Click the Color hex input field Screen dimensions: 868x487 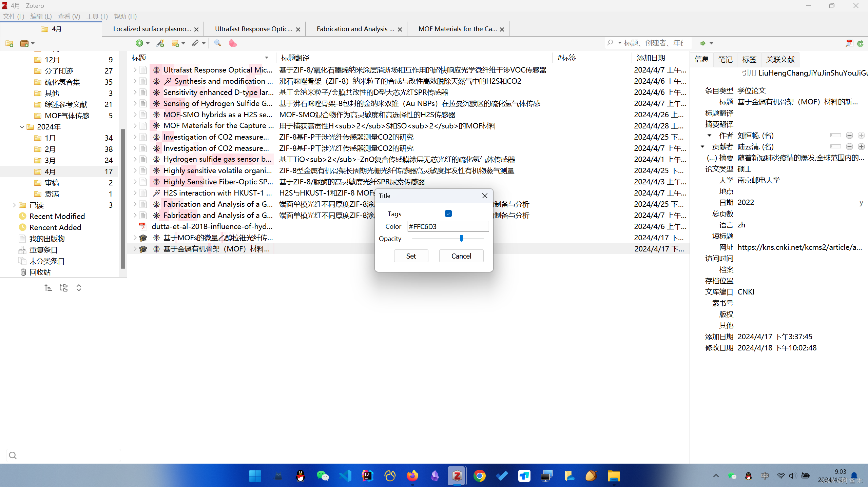(x=447, y=226)
